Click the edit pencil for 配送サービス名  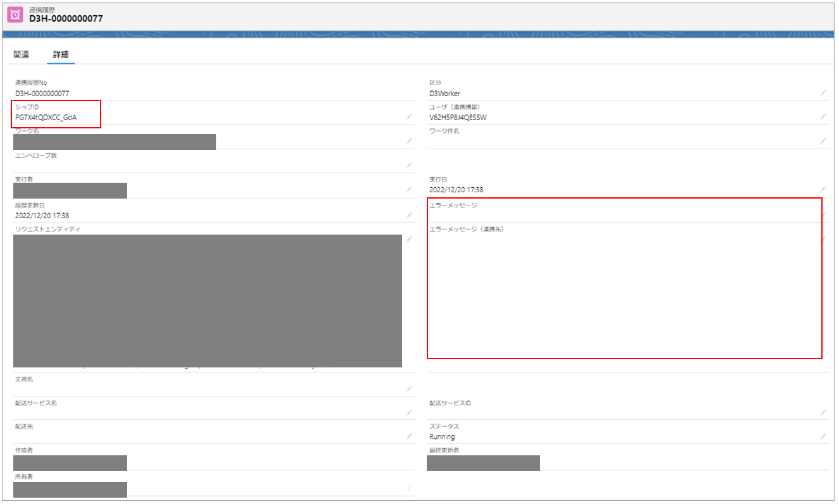click(x=409, y=412)
